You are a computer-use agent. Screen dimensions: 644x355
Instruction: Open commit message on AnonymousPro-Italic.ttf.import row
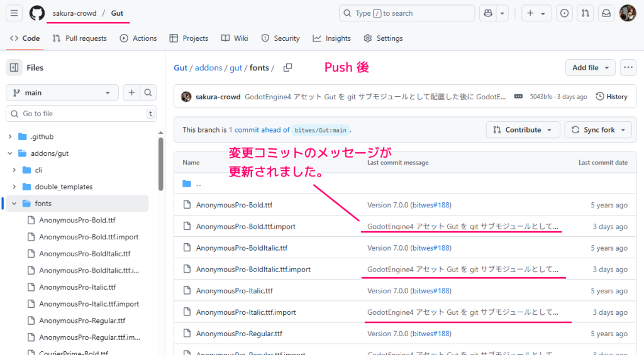click(463, 312)
